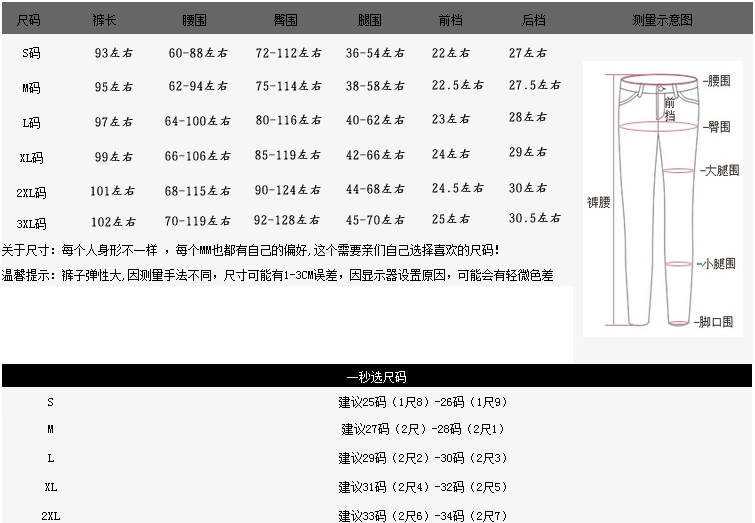Click the 36-54左右 leg cell
755x523 pixels.
coord(375,52)
